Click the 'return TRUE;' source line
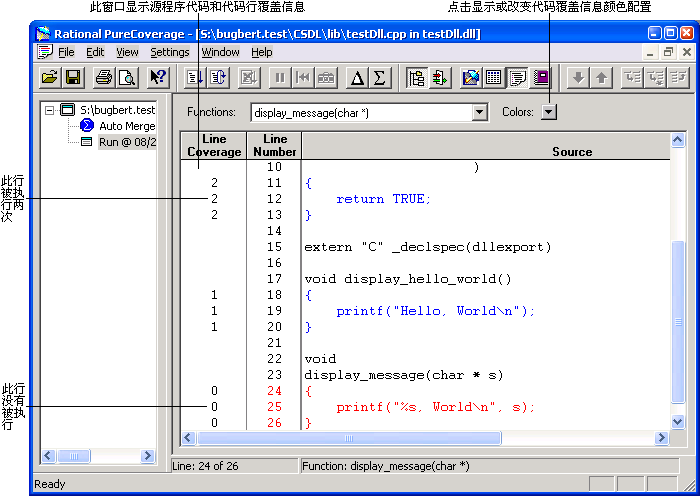Screen dimensions: 700x496 click(x=383, y=199)
